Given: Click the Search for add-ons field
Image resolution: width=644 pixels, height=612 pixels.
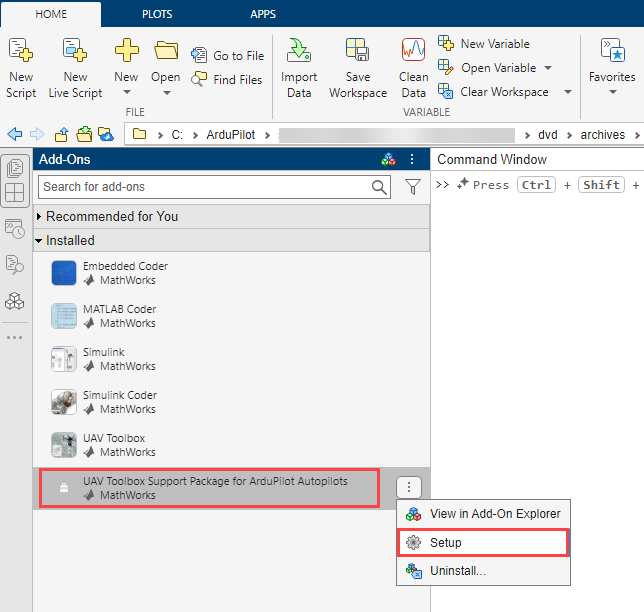Looking at the screenshot, I should [x=204, y=187].
